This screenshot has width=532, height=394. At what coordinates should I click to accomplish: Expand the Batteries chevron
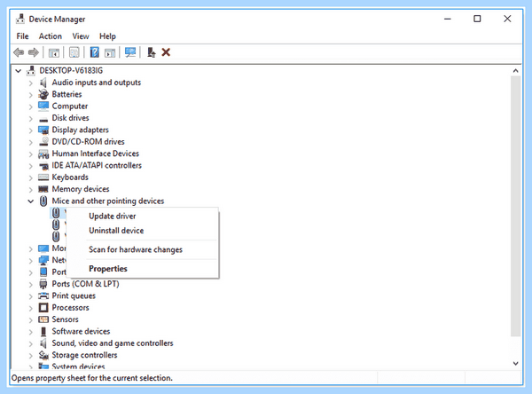tap(30, 95)
